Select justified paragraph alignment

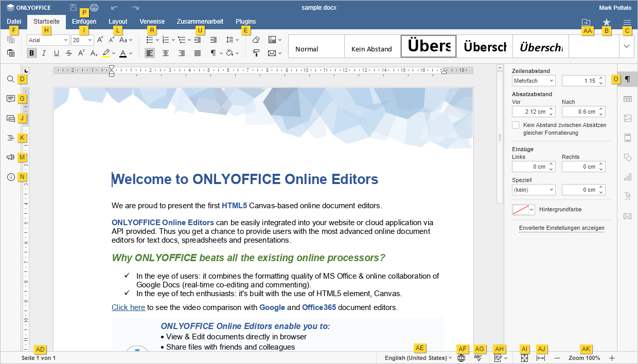(x=198, y=53)
